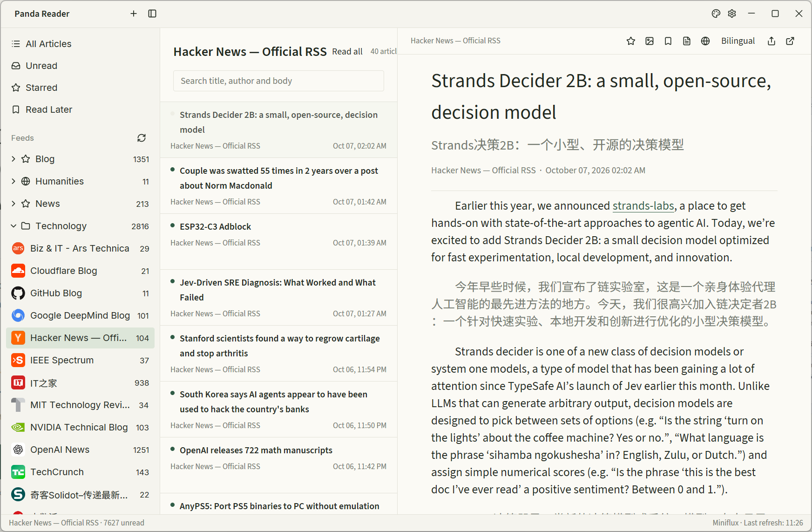Toggle the sidebar panel icon
The image size is (812, 532).
[152, 14]
